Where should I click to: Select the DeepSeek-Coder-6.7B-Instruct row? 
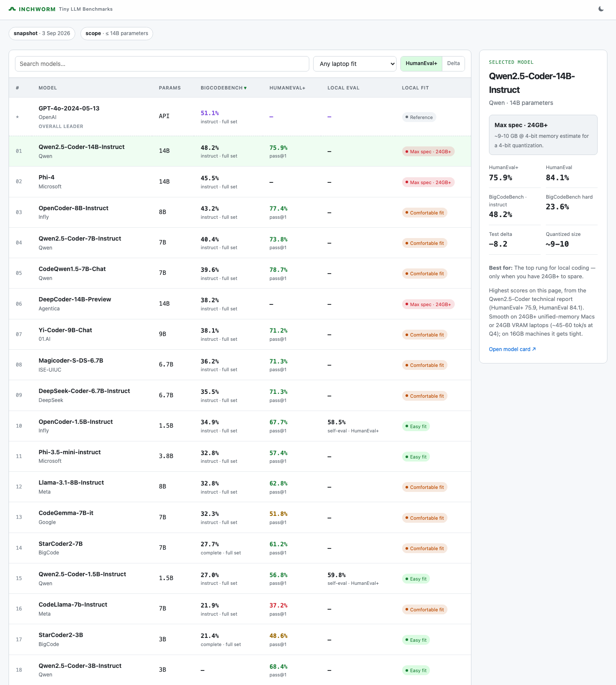(240, 396)
